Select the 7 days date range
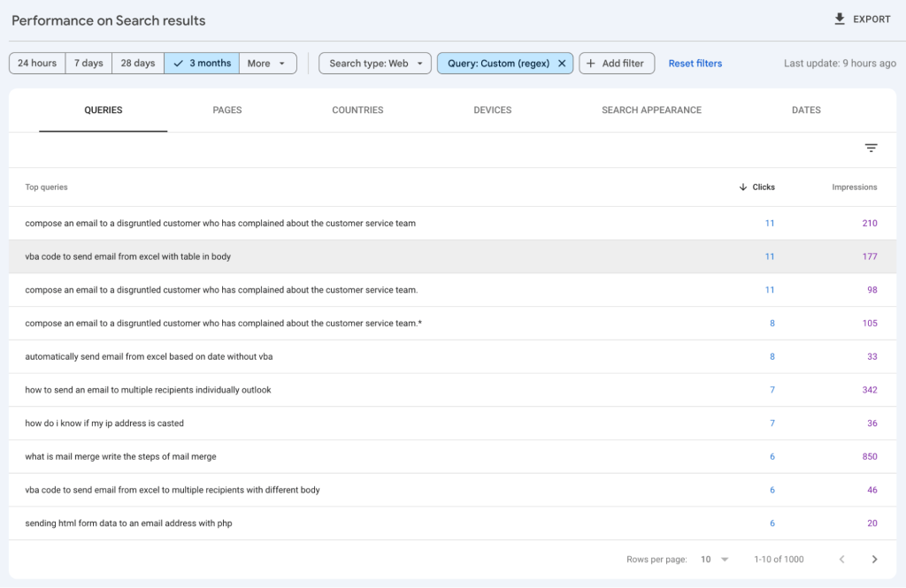The height and width of the screenshot is (588, 906). [88, 64]
